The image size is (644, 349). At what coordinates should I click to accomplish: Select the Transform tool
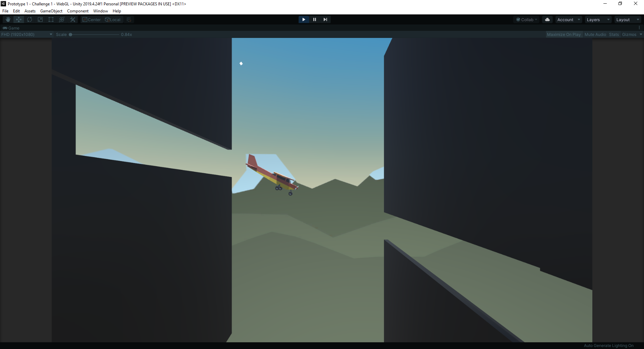coord(62,19)
